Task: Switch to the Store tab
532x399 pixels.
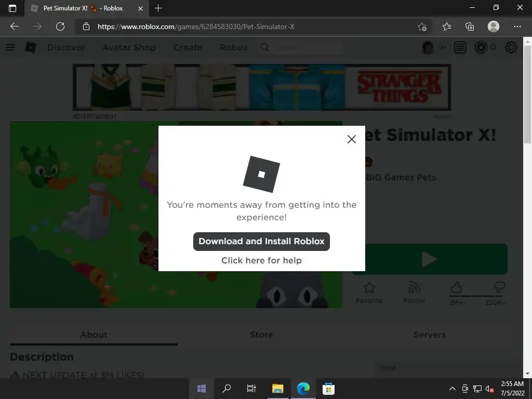Action: click(x=261, y=335)
